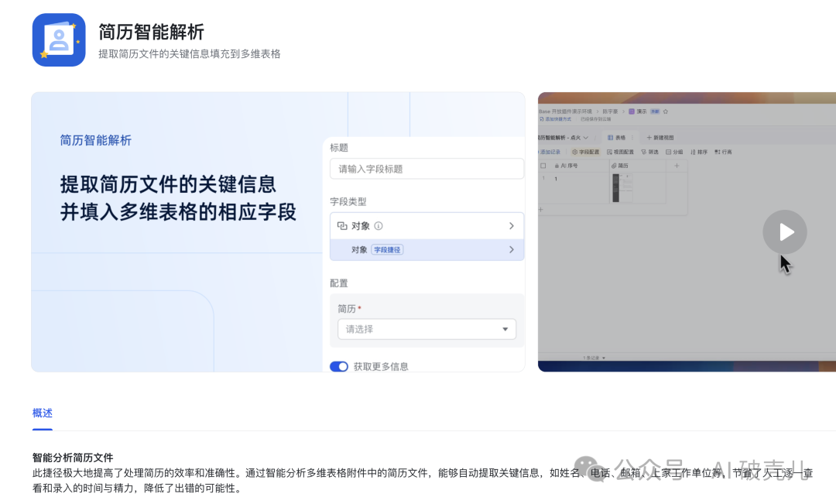
Task: Play the demo video
Action: pyautogui.click(x=784, y=232)
